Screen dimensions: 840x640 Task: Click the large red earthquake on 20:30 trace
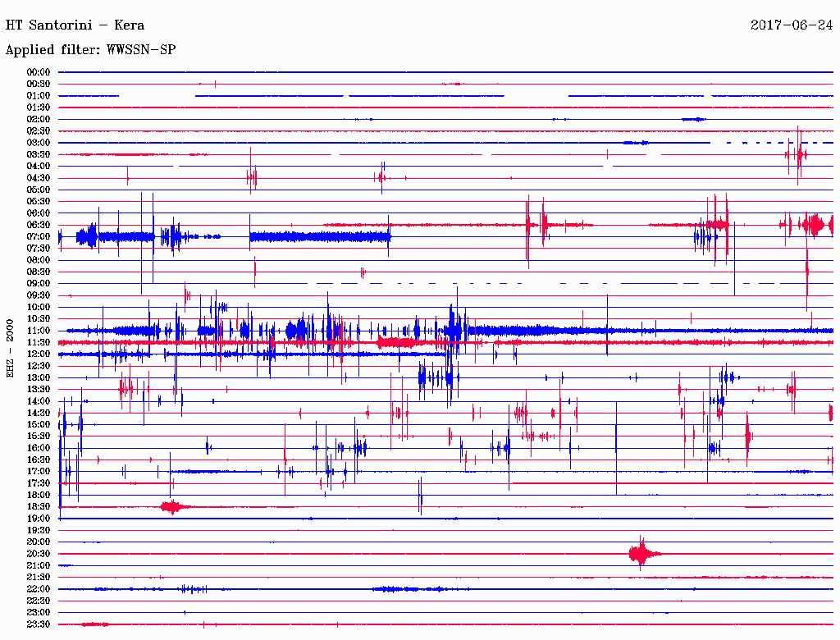pos(641,555)
